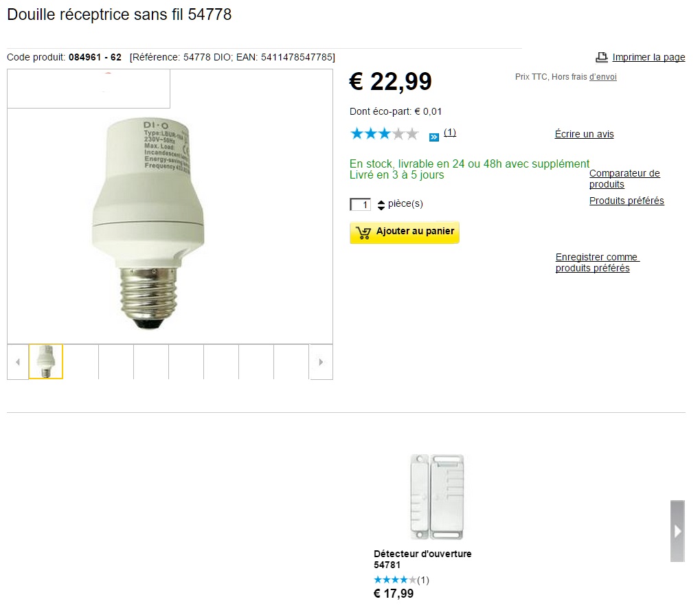Open the (1) review count link
This screenshot has height=608, width=700.
tap(450, 133)
